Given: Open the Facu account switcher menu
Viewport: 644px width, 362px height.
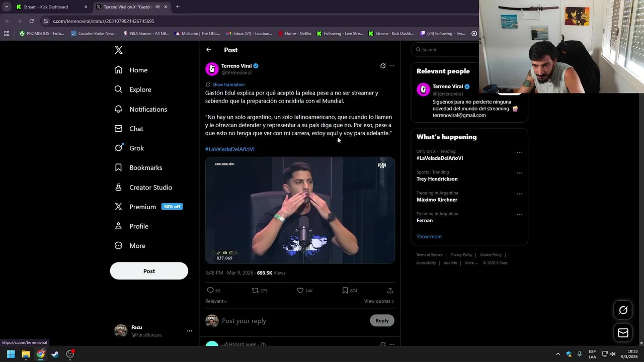Looking at the screenshot, I should 189,331.
